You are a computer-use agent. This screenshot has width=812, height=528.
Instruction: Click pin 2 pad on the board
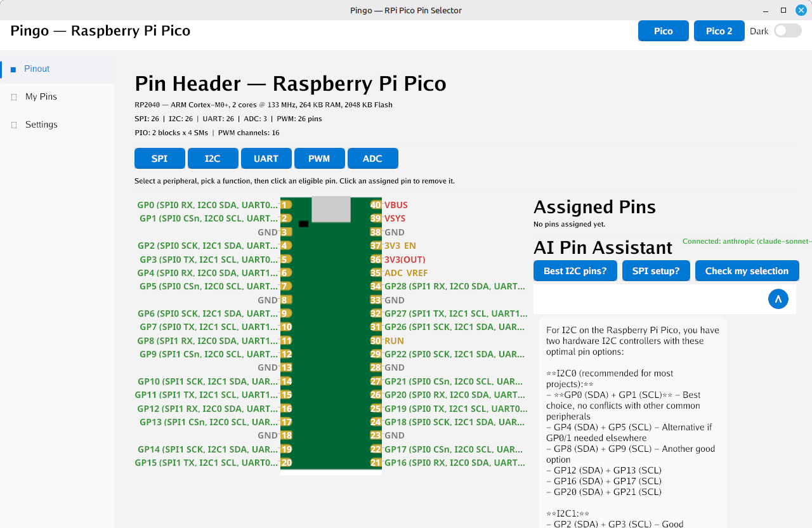[286, 218]
